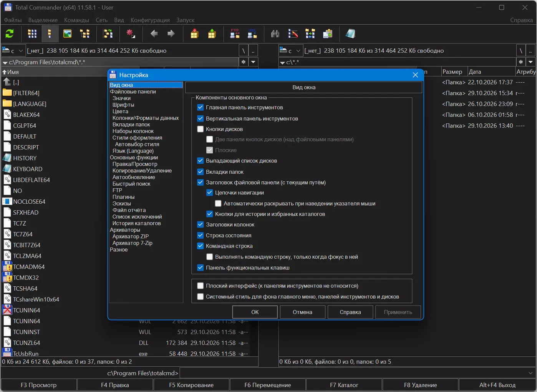The image size is (537, 392).
Task: Open left panel favorites star button
Action: [x=244, y=62]
